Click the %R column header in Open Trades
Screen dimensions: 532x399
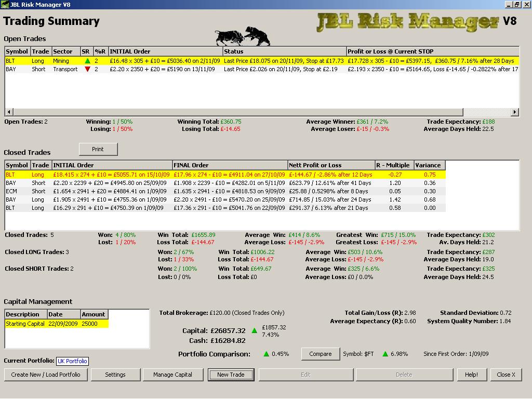click(x=100, y=51)
